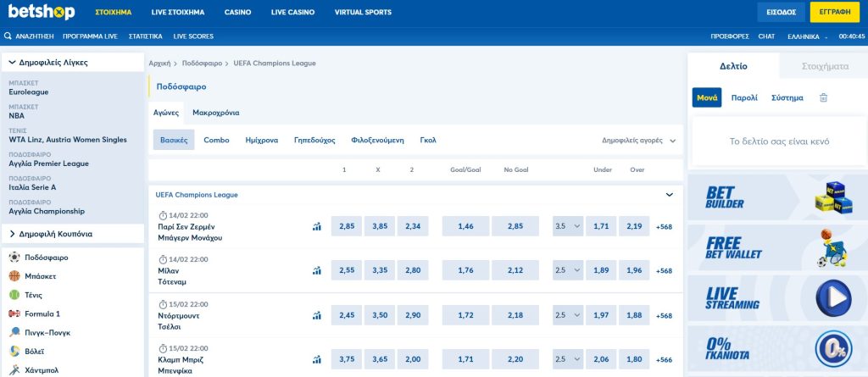
Task: Select Σύστημα bet type
Action: tap(787, 98)
